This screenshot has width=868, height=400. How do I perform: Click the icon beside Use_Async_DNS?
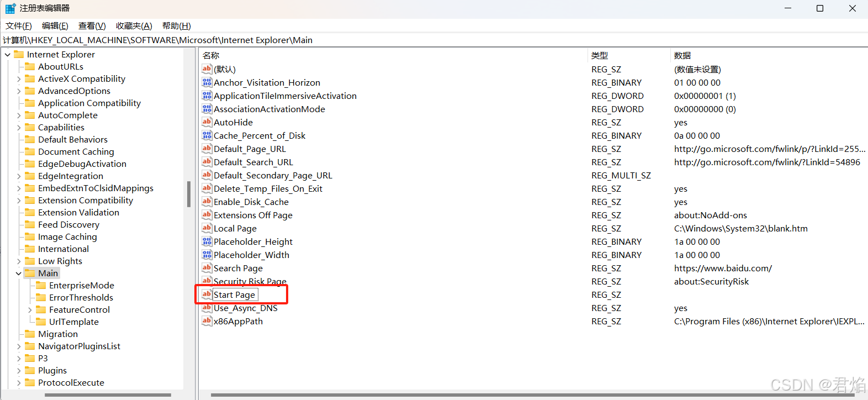(x=207, y=308)
